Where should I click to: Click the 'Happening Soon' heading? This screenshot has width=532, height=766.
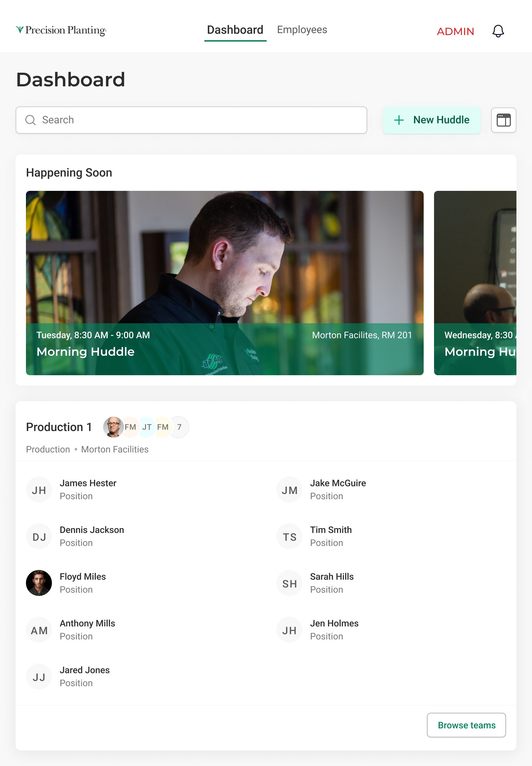click(x=69, y=173)
